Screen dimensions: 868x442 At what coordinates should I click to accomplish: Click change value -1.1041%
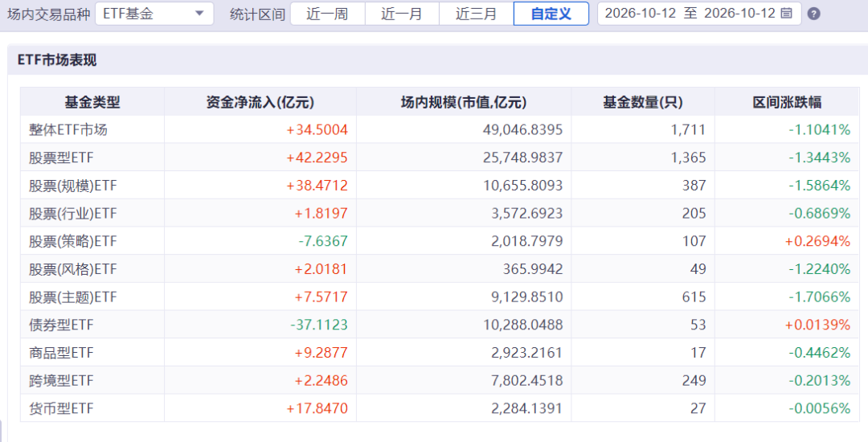(819, 130)
